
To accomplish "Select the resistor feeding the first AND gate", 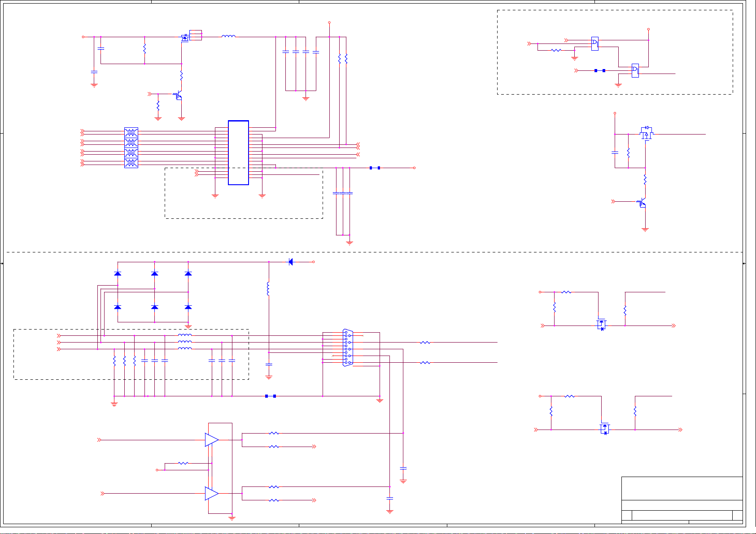I will (556, 50).
